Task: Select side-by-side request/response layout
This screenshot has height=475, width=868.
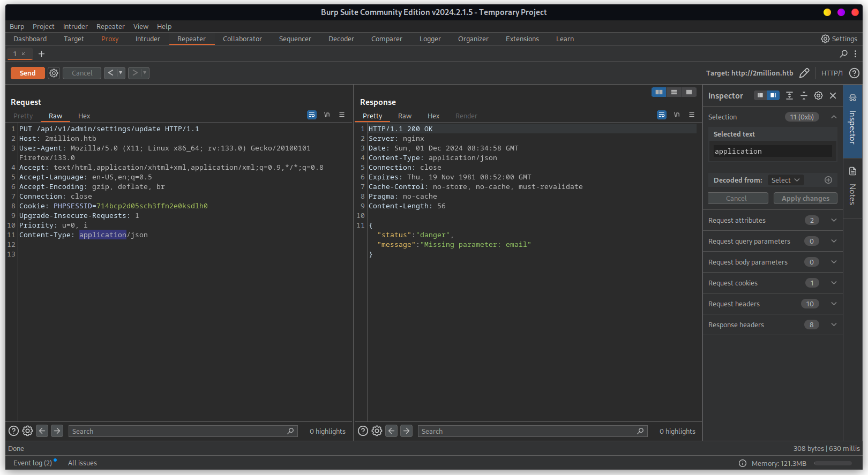Action: [659, 92]
